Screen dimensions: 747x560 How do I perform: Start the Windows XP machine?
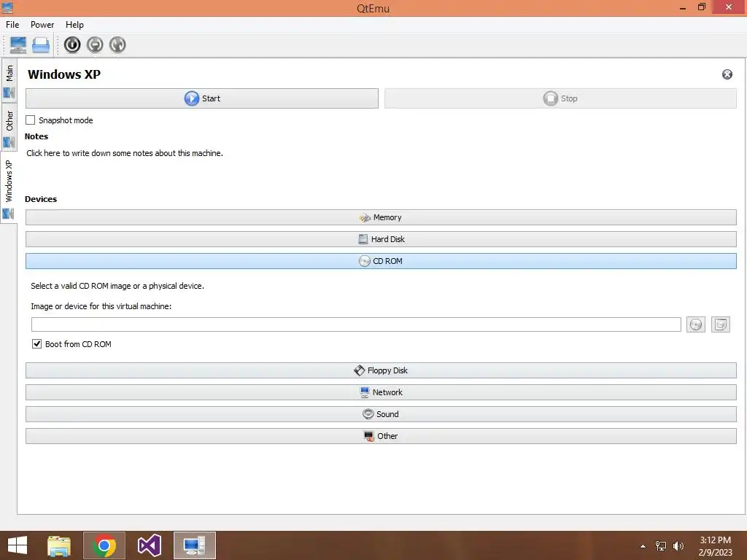[202, 98]
